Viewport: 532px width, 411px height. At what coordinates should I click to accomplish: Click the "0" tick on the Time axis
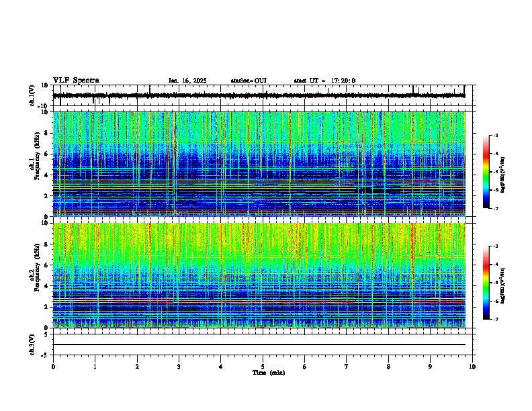(53, 367)
